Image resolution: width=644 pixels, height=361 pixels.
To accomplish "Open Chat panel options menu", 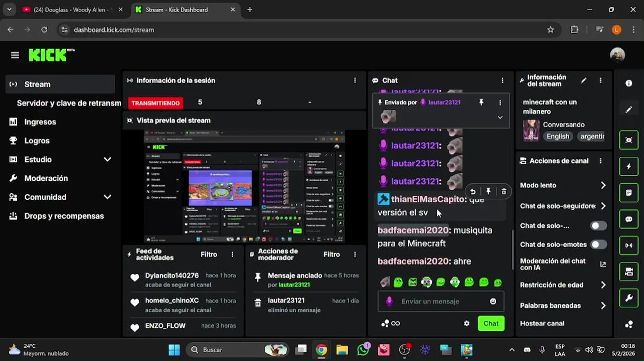I will coord(502,80).
